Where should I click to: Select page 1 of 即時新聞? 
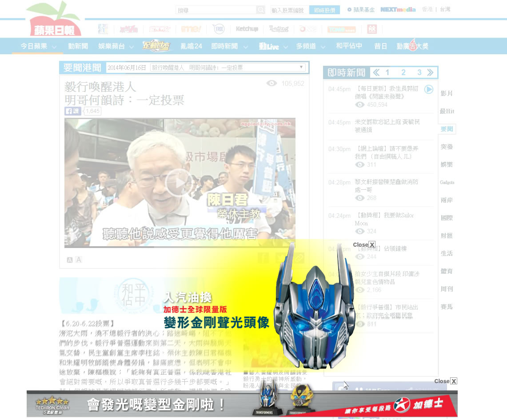tap(387, 72)
